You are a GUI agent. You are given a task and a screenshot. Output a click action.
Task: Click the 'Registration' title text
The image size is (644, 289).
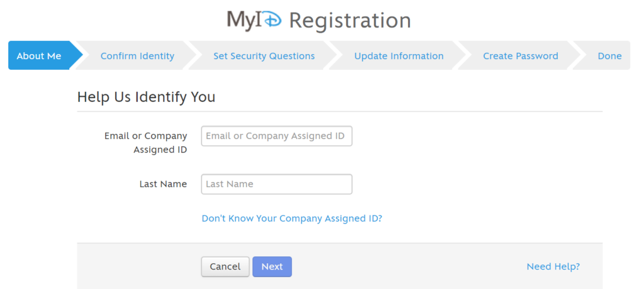click(x=350, y=20)
